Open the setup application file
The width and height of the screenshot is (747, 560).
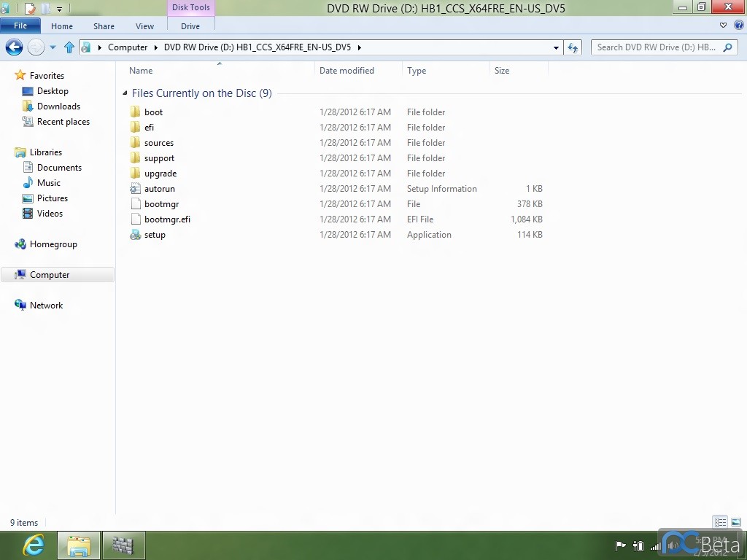click(155, 235)
